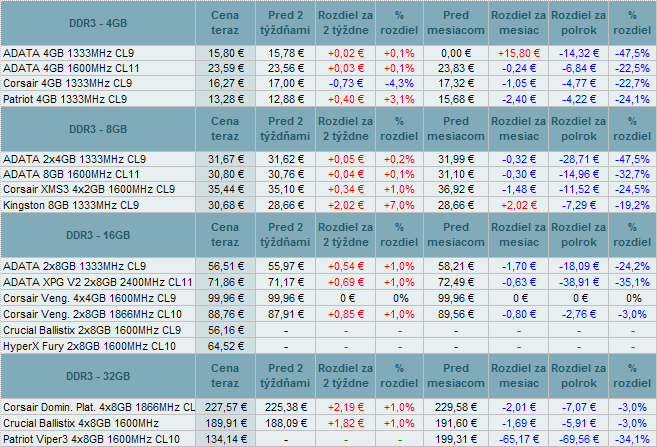Image resolution: width=657 pixels, height=447 pixels.
Task: Click the 227,57 € current price cell
Action: (225, 407)
